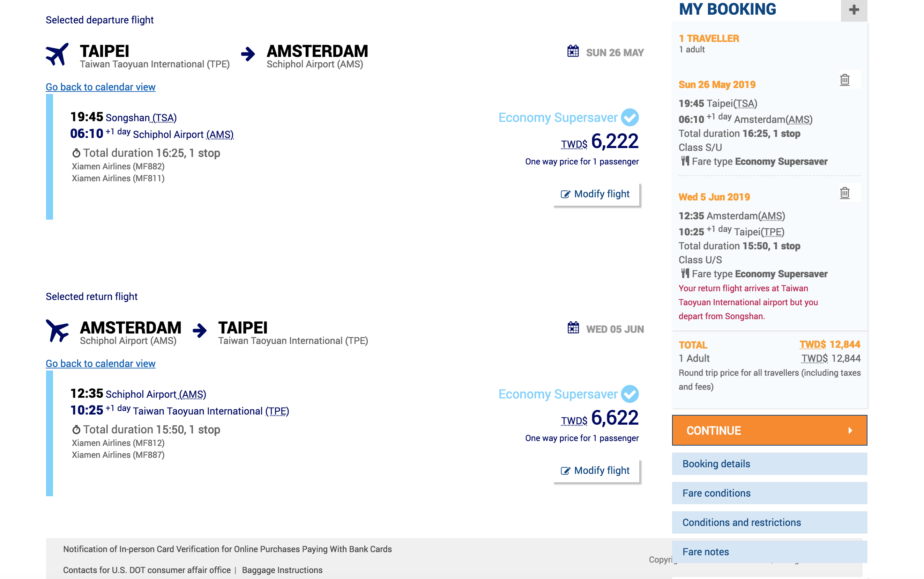The image size is (924, 579).
Task: Remove the Wed 5 Jun 2019 flight via trash icon
Action: 844,192
